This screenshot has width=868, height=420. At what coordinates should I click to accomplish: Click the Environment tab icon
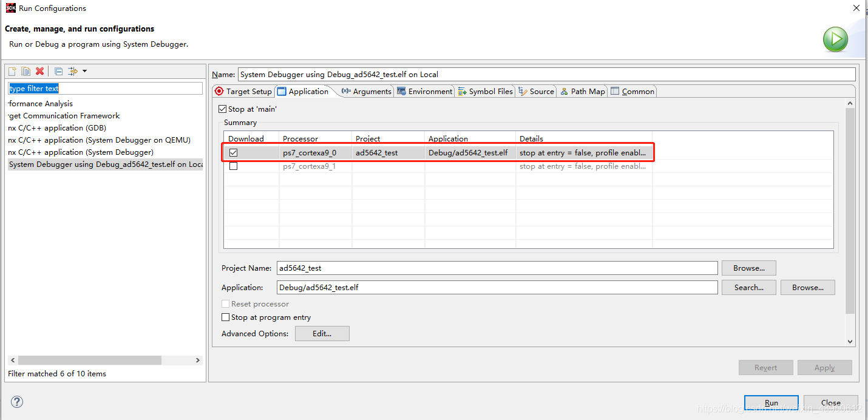[401, 91]
